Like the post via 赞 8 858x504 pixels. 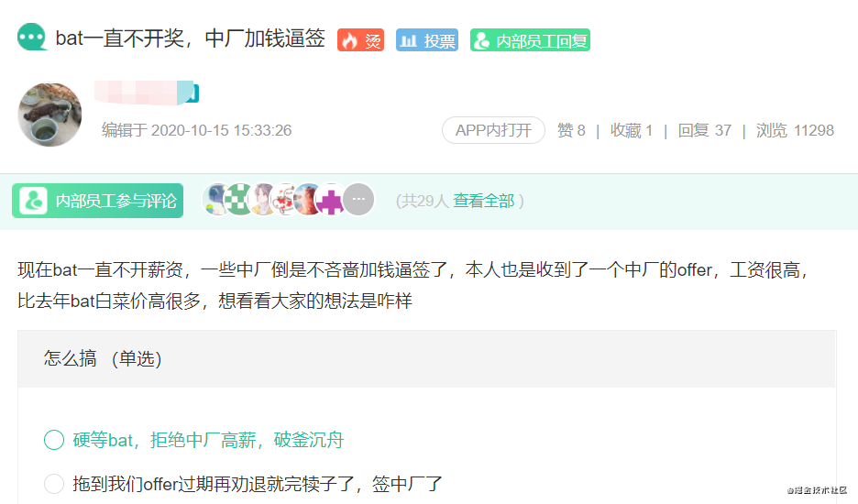571,130
